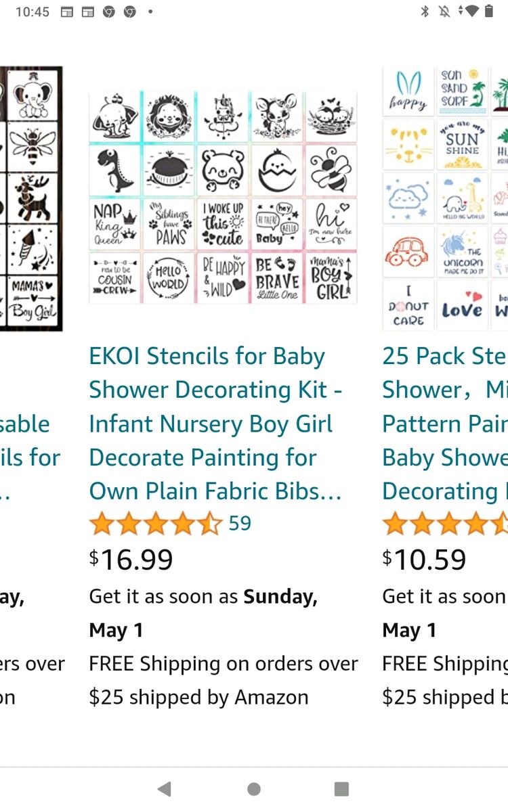Tap the Android back navigation triangle
This screenshot has width=508, height=812.
164,788
